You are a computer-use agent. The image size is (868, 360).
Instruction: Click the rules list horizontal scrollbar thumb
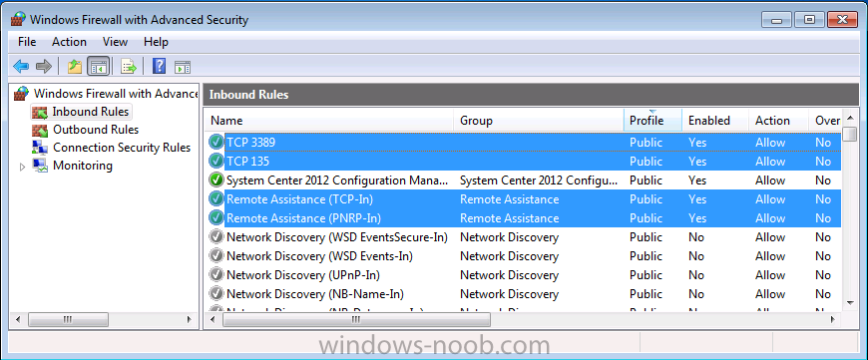pyautogui.click(x=356, y=320)
